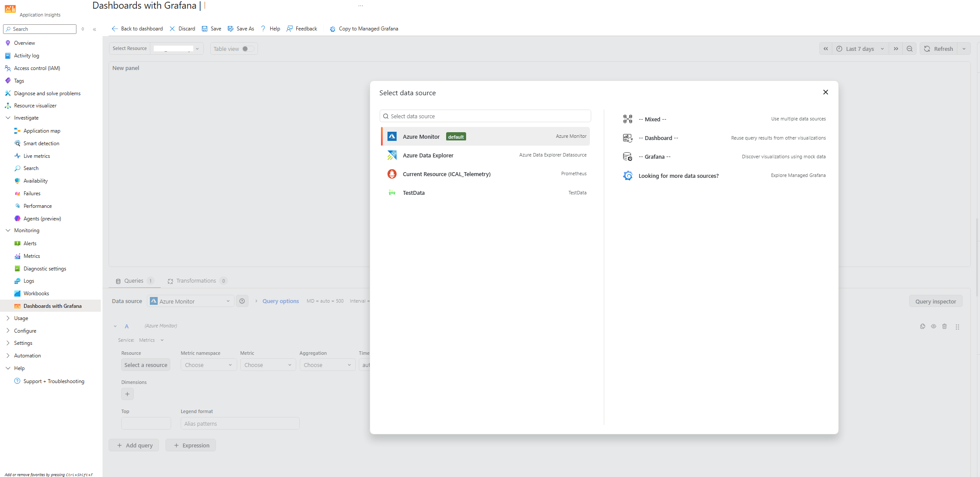Viewport: 980px width, 477px height.
Task: Open the Azure Monitor data source dropdown
Action: point(191,301)
